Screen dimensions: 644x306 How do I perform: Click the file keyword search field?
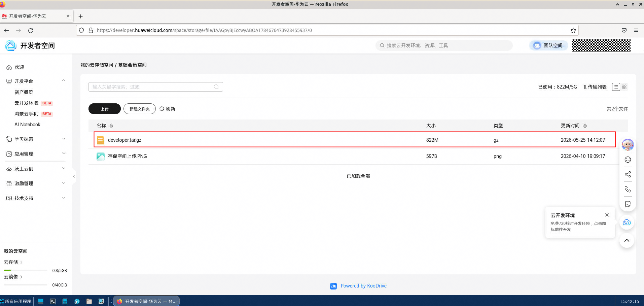pyautogui.click(x=155, y=87)
